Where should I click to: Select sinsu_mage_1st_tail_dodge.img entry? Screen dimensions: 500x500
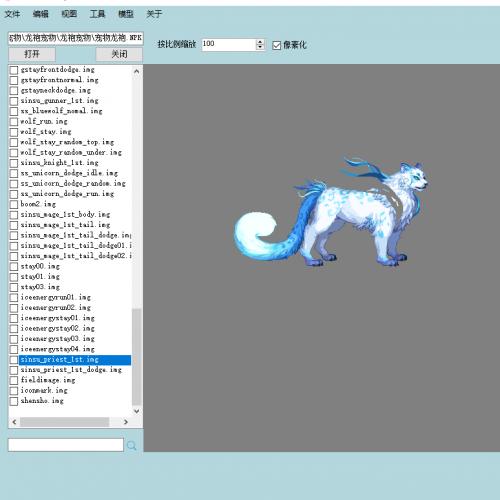coord(76,235)
